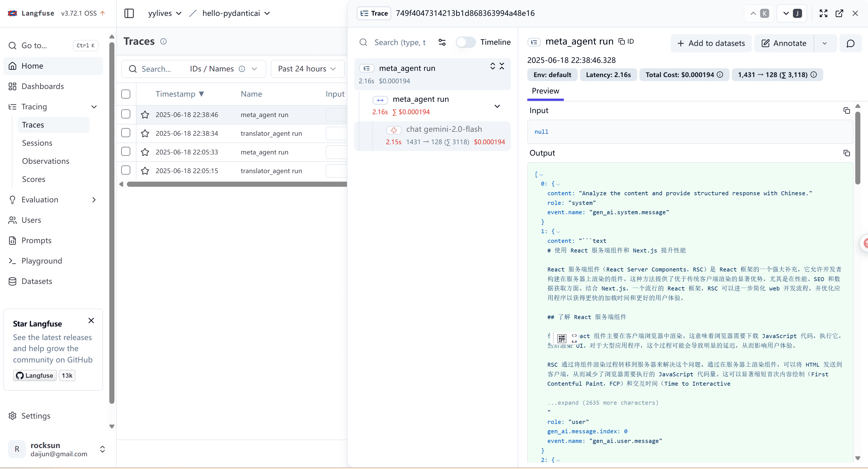Copy the meta_agent run ID
The image size is (868, 469).
pos(626,41)
